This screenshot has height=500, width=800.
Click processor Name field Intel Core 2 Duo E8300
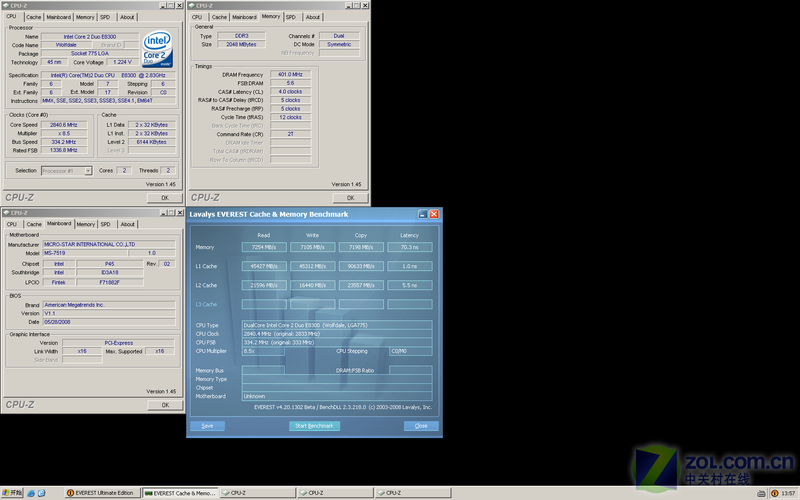tap(90, 37)
